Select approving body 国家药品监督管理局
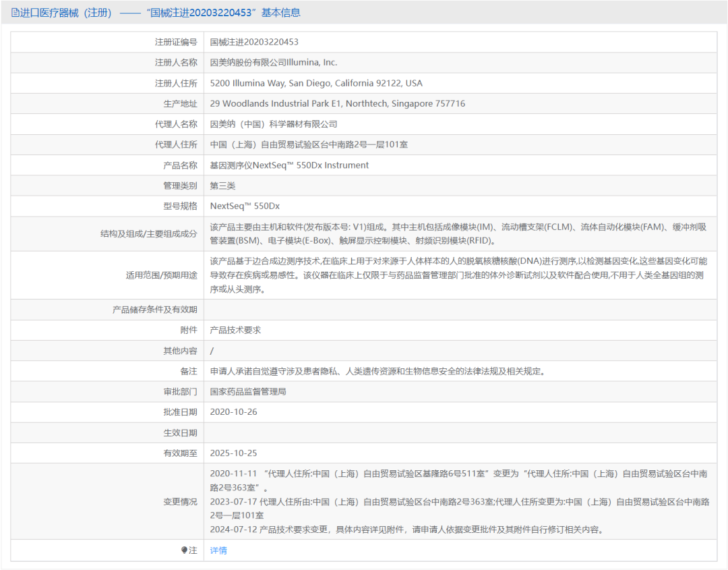728x570 pixels. pyautogui.click(x=248, y=392)
